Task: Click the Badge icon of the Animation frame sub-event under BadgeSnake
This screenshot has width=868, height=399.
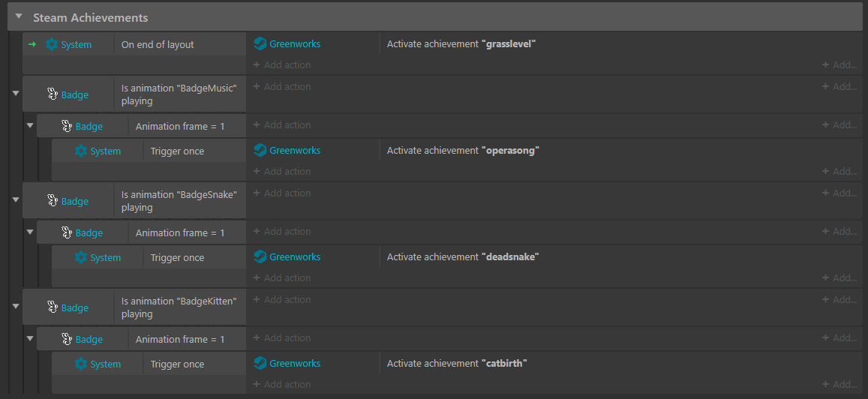Action: point(67,233)
